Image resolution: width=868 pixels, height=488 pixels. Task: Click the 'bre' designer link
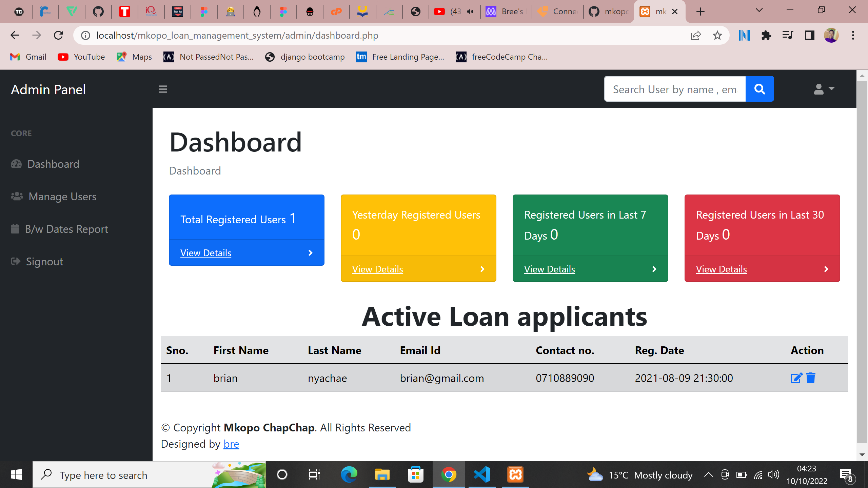point(231,444)
